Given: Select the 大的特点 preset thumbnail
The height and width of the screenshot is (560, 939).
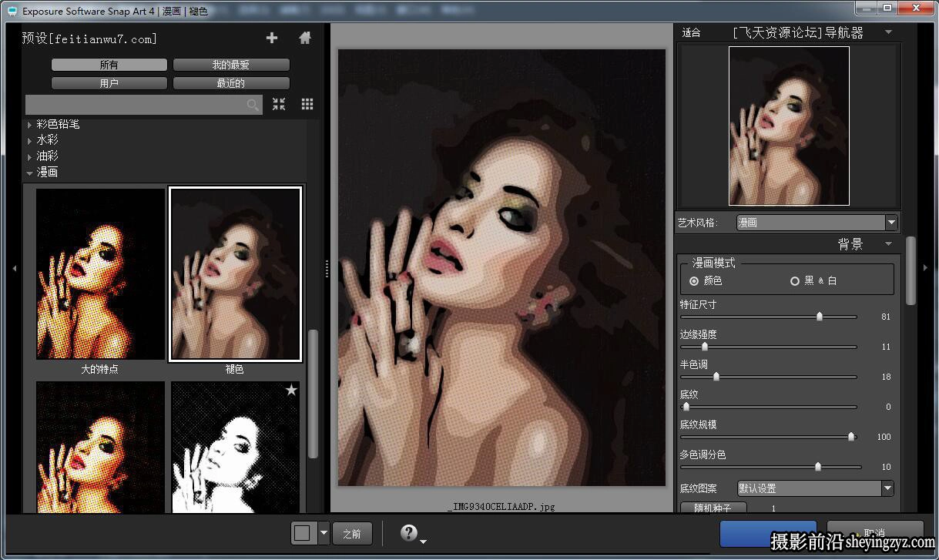Looking at the screenshot, I should coord(100,274).
